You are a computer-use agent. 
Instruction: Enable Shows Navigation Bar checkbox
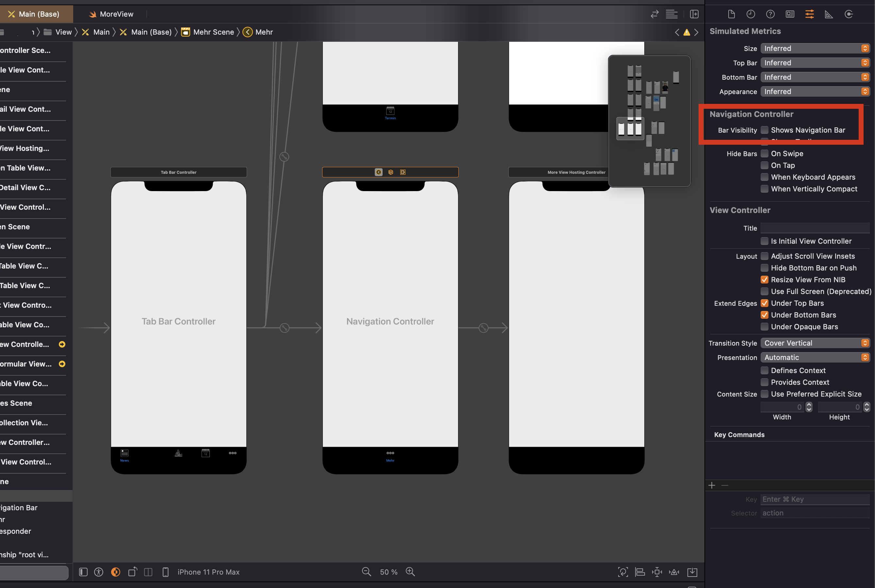[764, 130]
